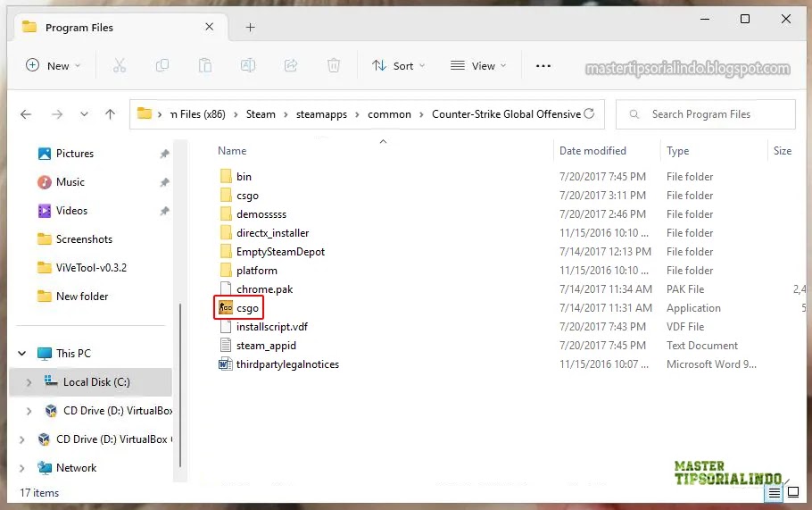
Task: Click the Rename icon in toolbar
Action: 248,66
